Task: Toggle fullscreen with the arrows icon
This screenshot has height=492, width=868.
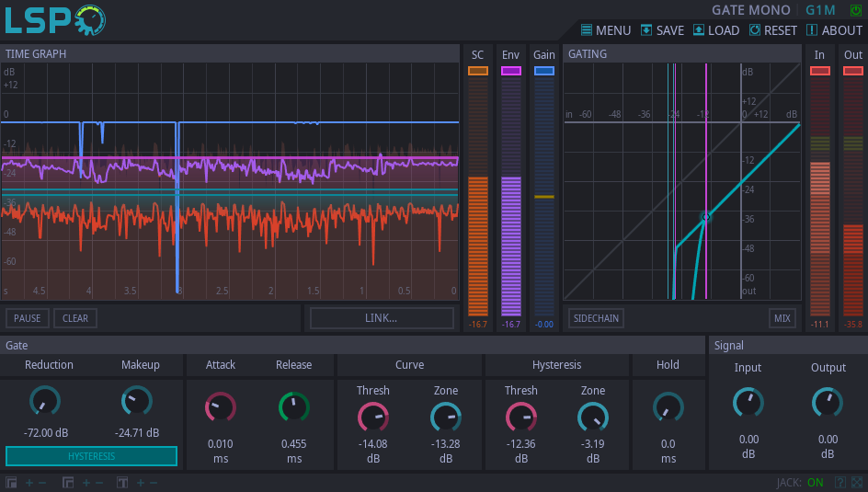Action: point(857,483)
